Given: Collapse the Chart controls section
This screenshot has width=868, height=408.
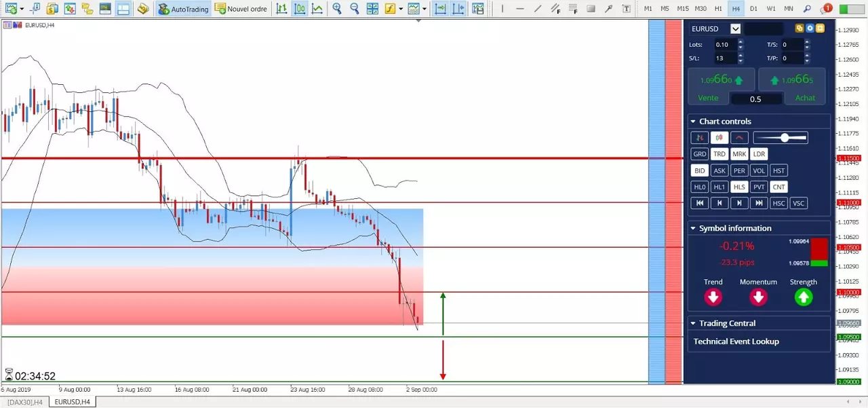Looking at the screenshot, I should click(693, 122).
